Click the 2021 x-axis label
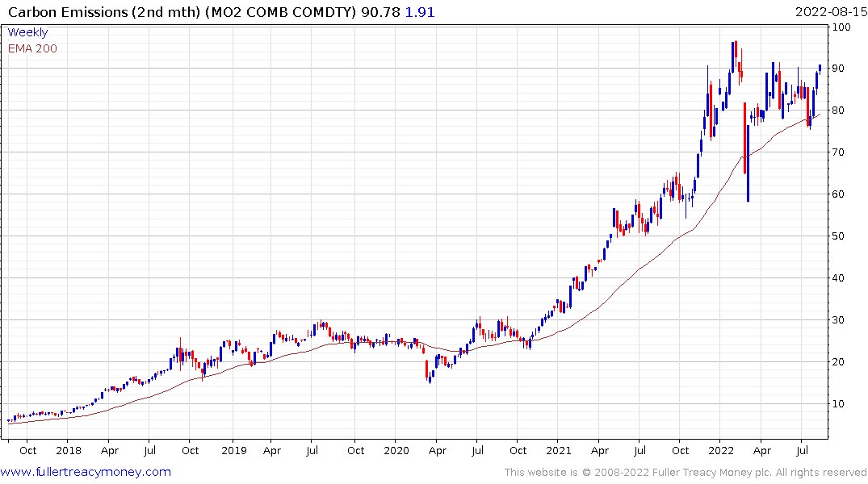The image size is (868, 484). pos(559,451)
